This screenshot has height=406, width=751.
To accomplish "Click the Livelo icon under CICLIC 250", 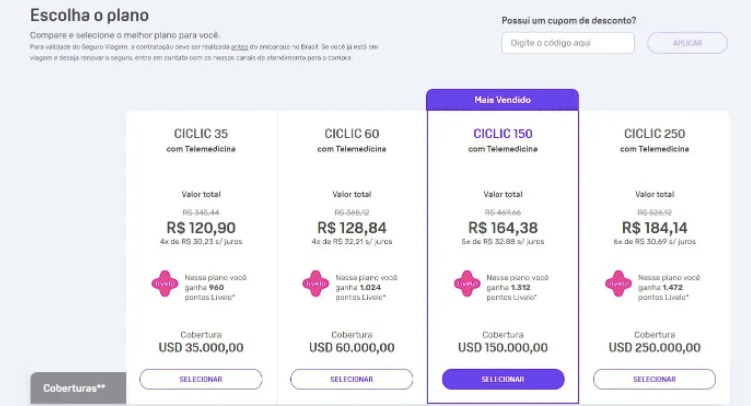I will coord(618,283).
